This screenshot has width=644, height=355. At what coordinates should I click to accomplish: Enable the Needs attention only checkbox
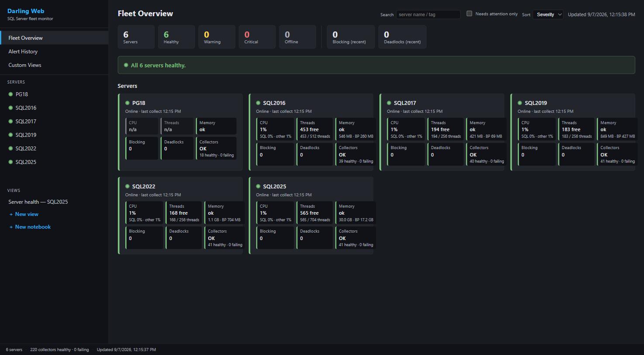pos(469,14)
